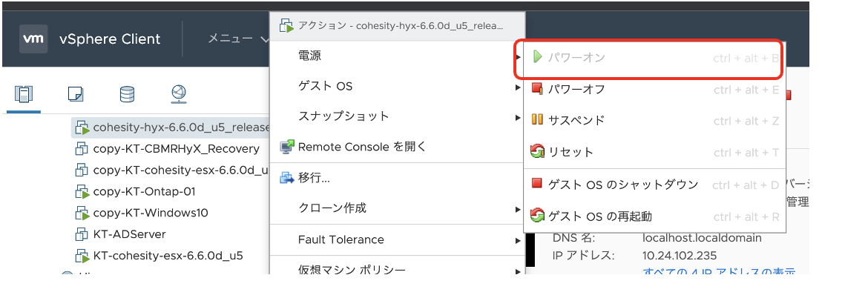868x295 pixels.
Task: Click guest OS restart icon
Action: coord(537,215)
